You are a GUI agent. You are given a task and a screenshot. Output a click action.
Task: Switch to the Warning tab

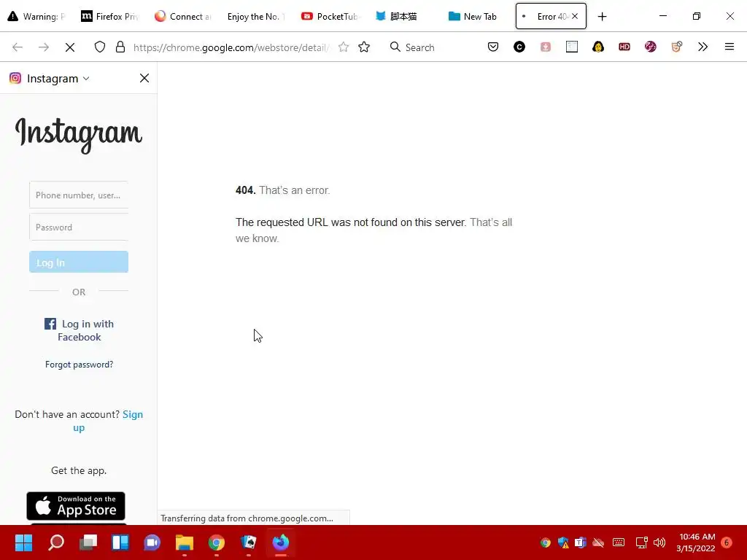tap(36, 16)
